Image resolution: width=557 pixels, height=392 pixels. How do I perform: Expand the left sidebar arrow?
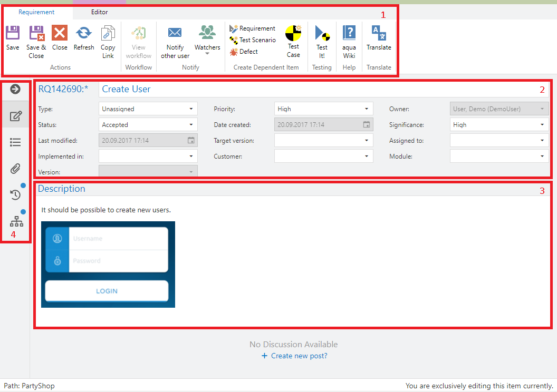(x=15, y=89)
